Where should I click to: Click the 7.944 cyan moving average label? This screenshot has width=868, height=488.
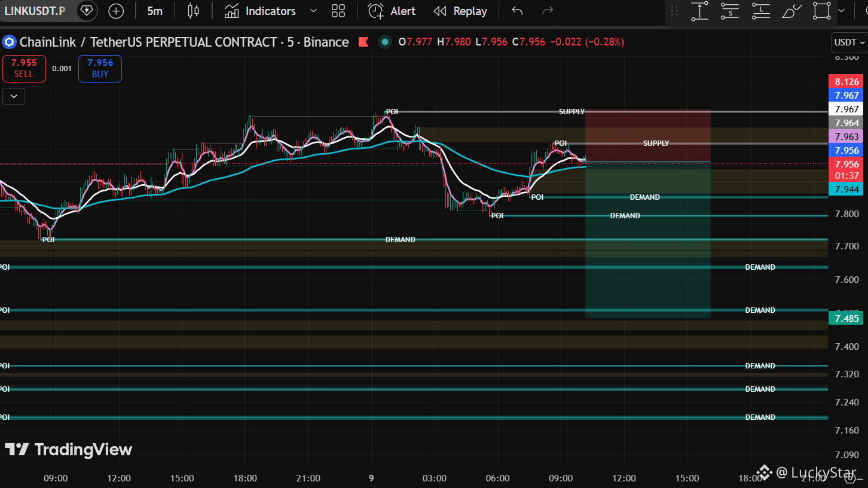847,189
